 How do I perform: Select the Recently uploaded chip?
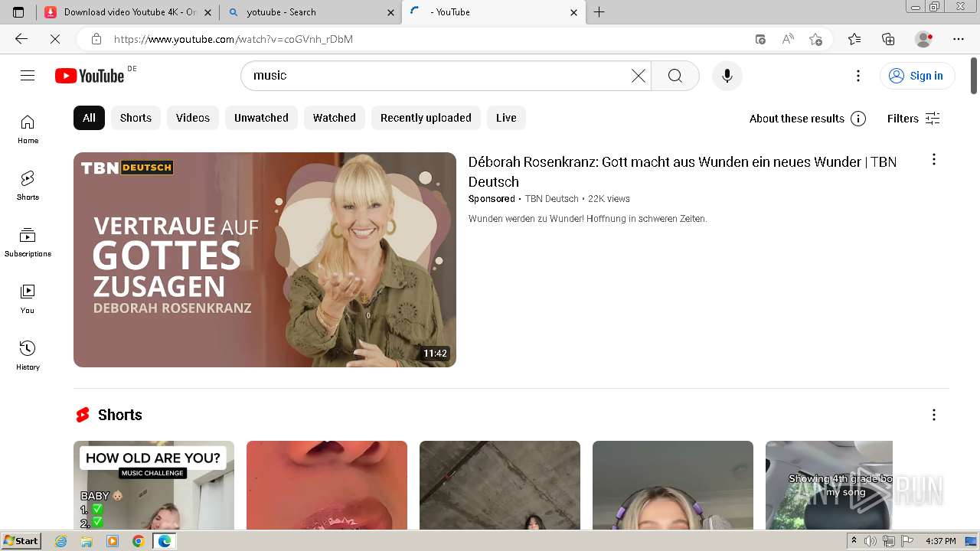pos(426,118)
